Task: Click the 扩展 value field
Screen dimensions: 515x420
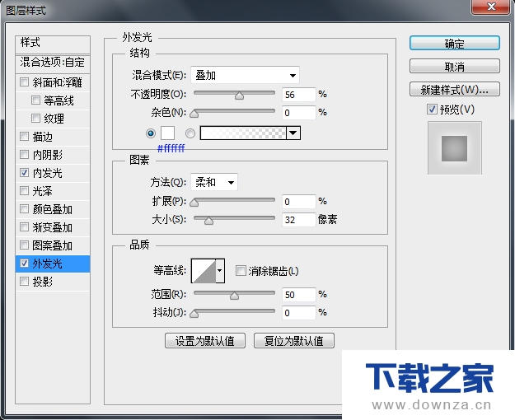Action: [x=299, y=201]
